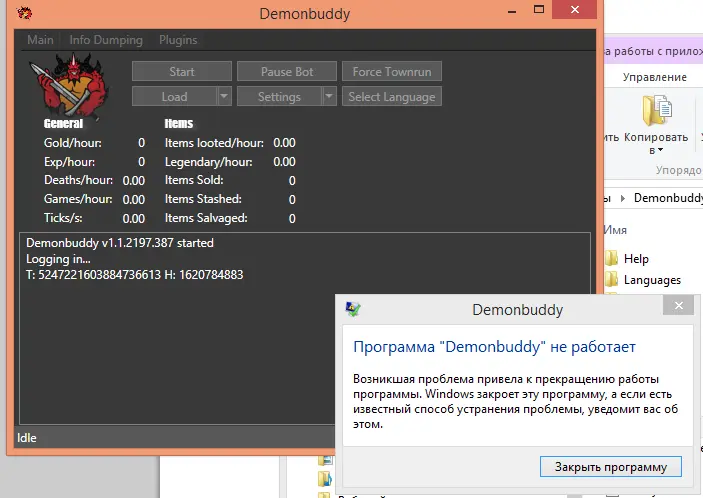703x498 pixels.
Task: Click the Items Stashed label
Action: click(x=203, y=199)
